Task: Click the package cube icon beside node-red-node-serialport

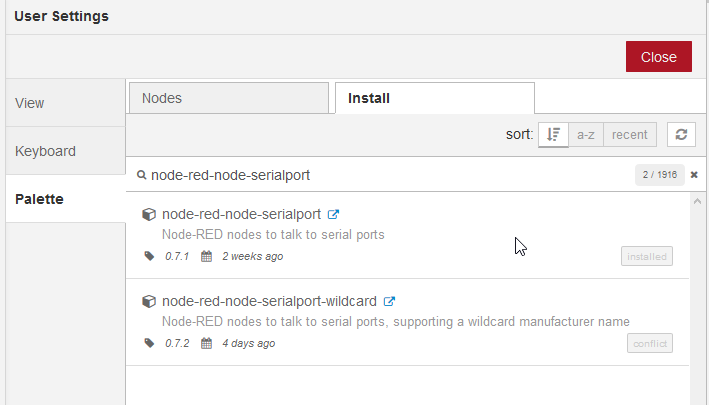Action: 149,214
